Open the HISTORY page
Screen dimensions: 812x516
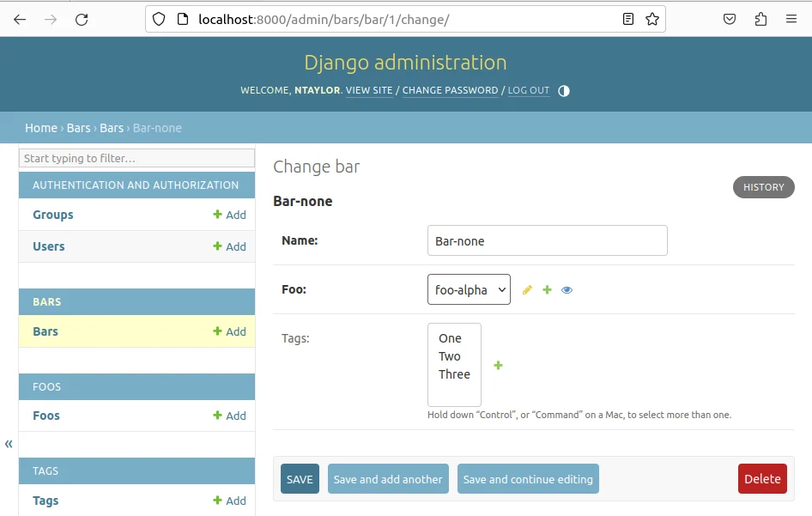763,187
